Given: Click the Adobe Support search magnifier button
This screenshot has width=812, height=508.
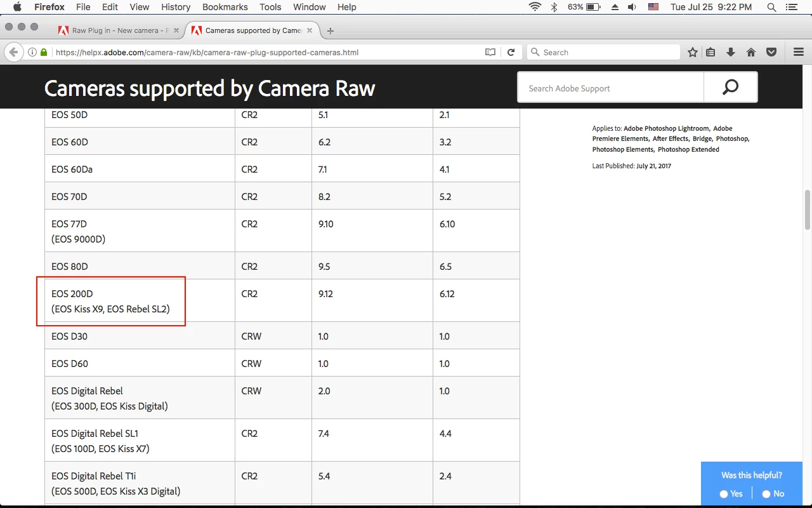Looking at the screenshot, I should 731,87.
